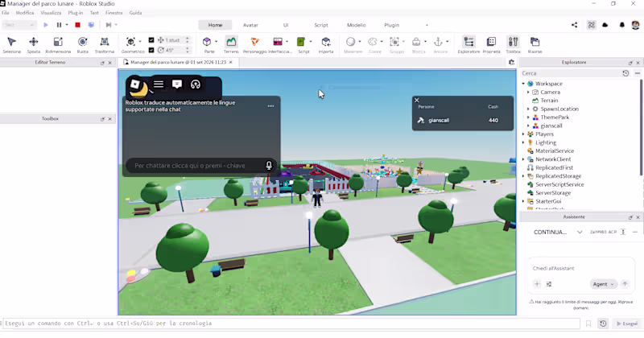Toggle the Esploratore panel button
The image size is (644, 338).
pos(469,45)
